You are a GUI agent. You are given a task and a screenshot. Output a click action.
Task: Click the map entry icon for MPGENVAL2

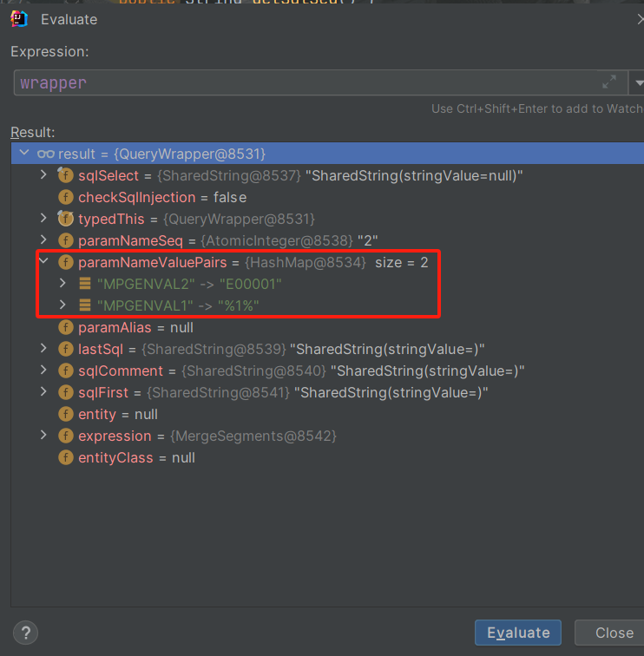click(85, 284)
